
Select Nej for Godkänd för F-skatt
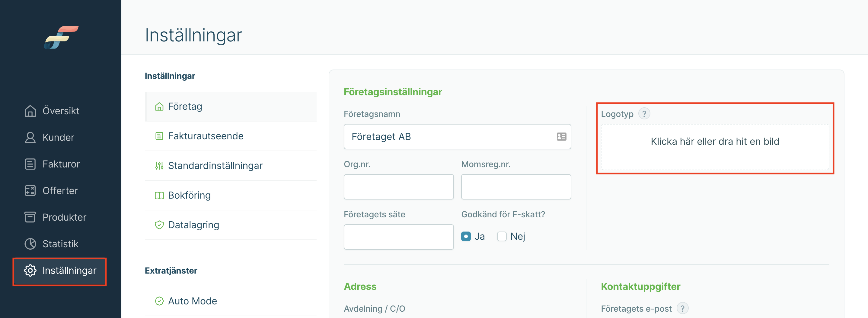point(502,236)
